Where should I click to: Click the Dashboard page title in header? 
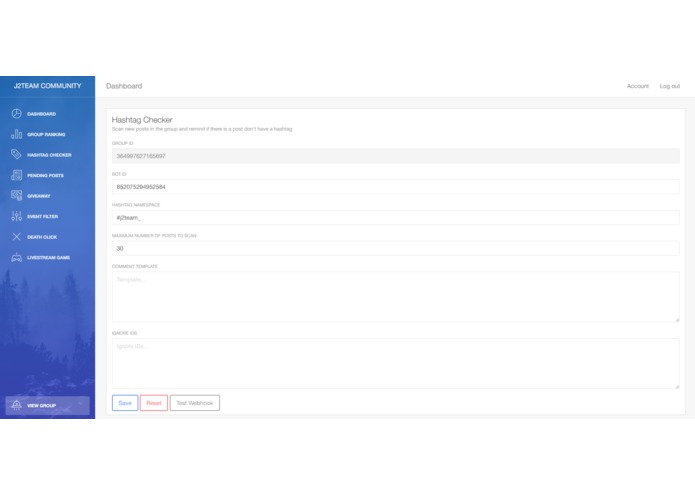coord(124,86)
